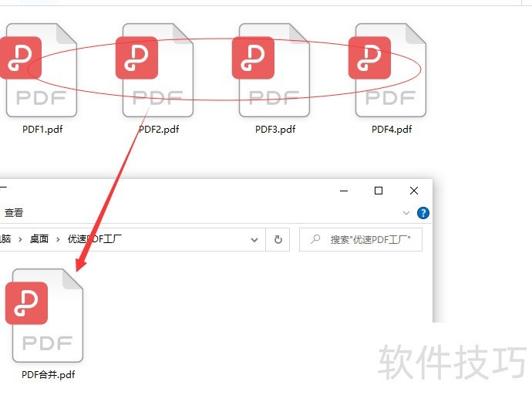532x402 pixels.
Task: Select the PDF4.pdf file icon
Action: [x=387, y=70]
